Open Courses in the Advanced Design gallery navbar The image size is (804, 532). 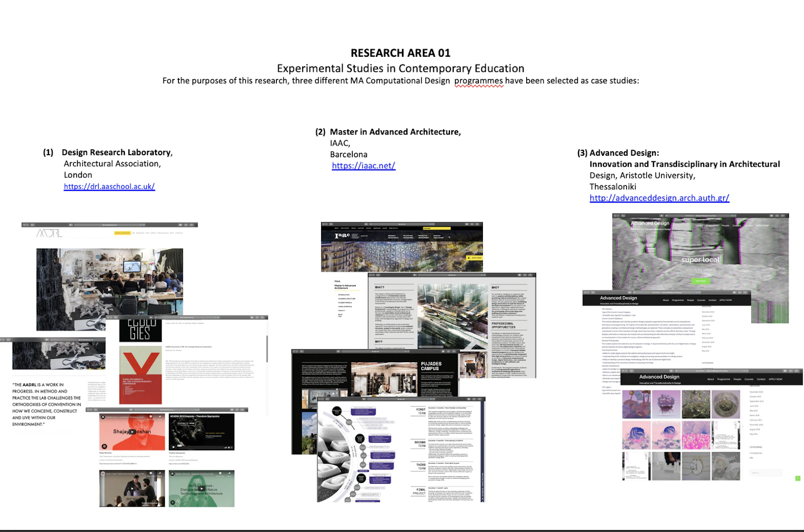749,379
